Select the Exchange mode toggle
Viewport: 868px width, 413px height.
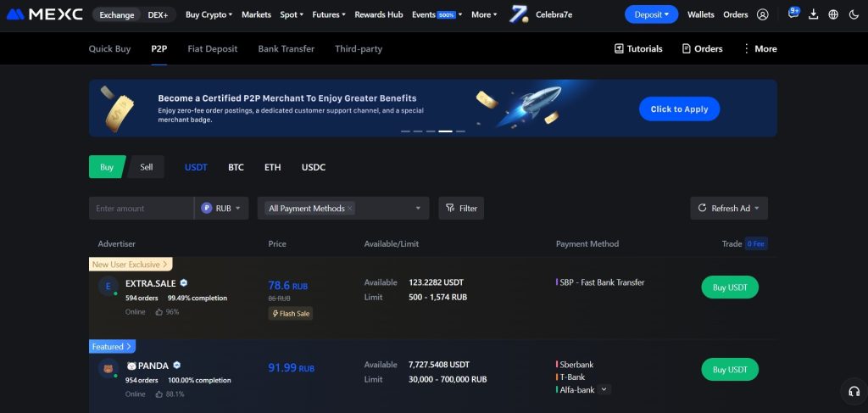pyautogui.click(x=117, y=15)
